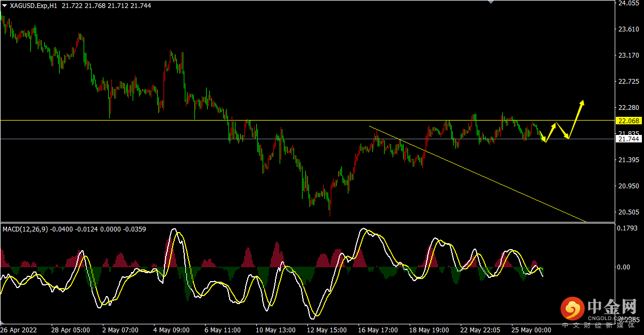Click the 20.505 price scale label
644x335 pixels.
pyautogui.click(x=627, y=212)
